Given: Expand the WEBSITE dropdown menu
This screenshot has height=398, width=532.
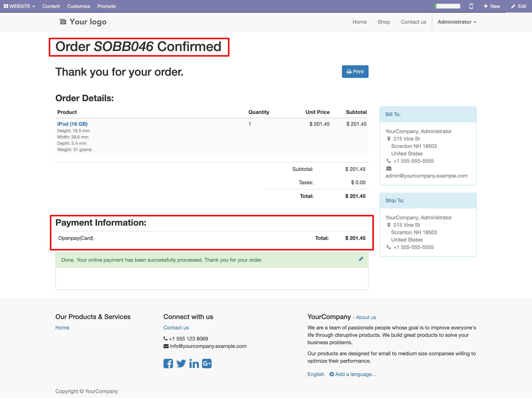Looking at the screenshot, I should coord(19,6).
